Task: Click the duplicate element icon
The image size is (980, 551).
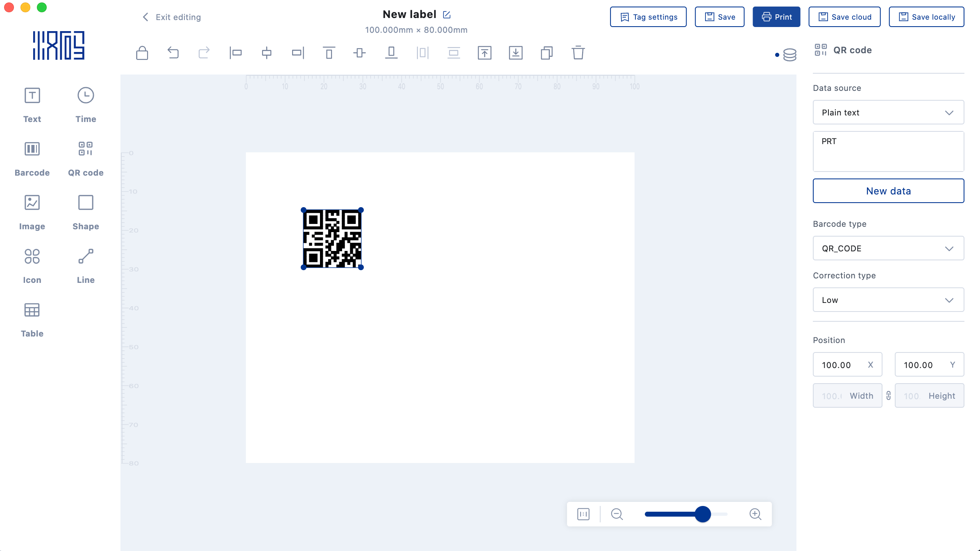Action: [547, 53]
